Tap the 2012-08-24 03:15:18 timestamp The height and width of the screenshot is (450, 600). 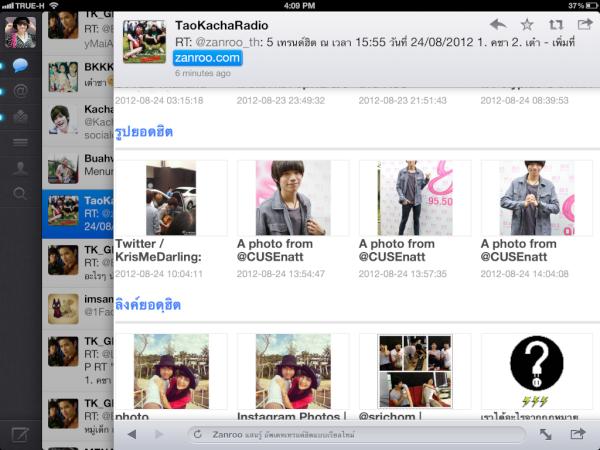coord(159,100)
